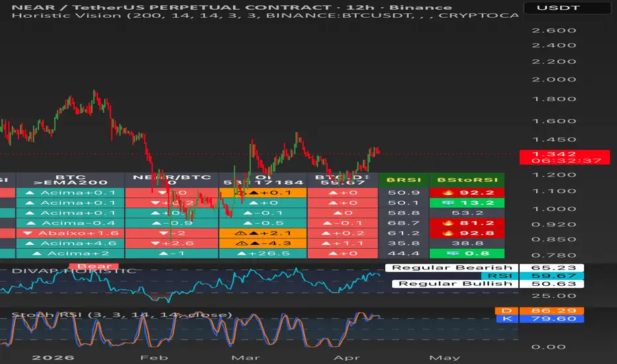Click the Feb label on time axis

point(154,357)
